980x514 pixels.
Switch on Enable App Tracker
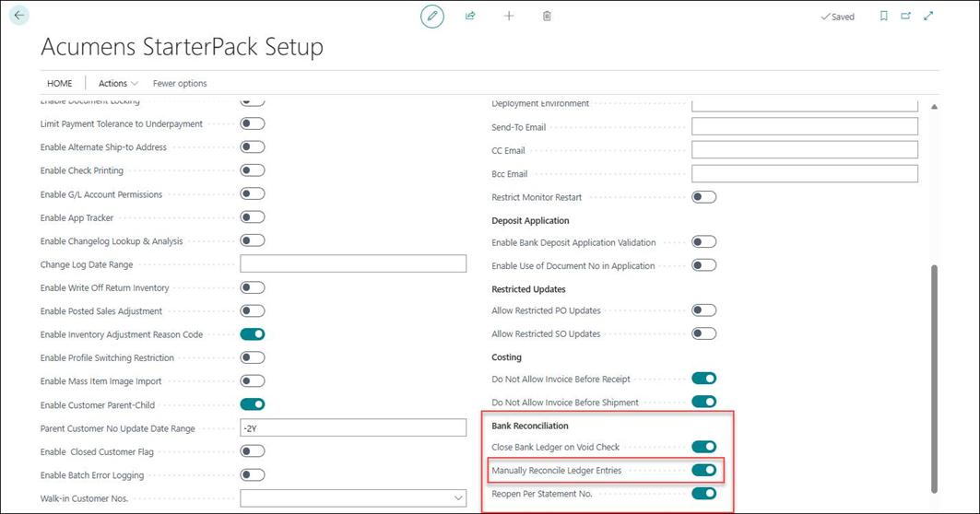253,217
